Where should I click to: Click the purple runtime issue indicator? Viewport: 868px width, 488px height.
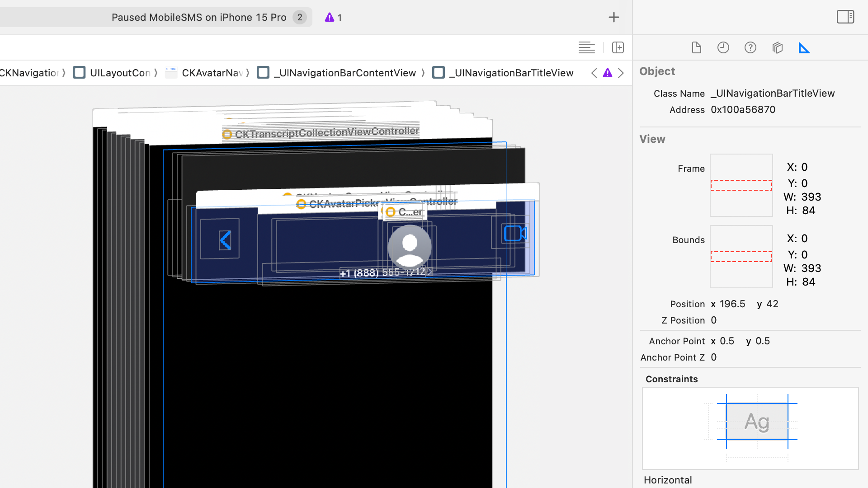point(333,17)
